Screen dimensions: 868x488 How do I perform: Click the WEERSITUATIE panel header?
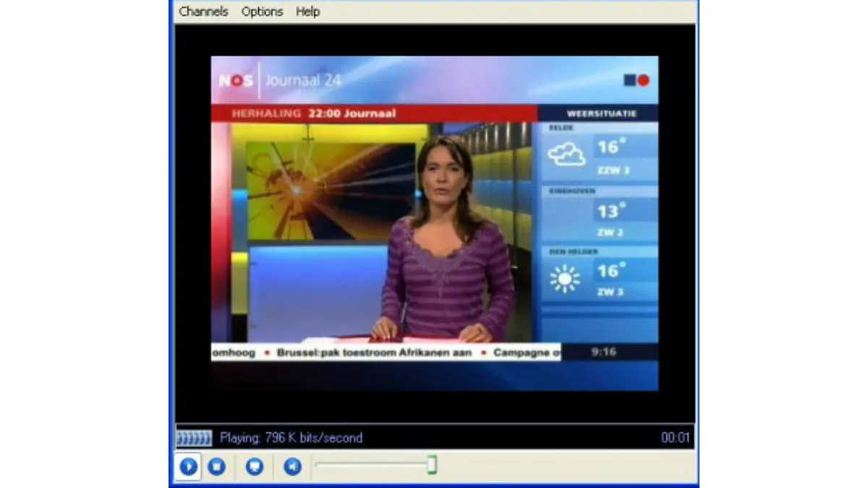click(x=601, y=114)
